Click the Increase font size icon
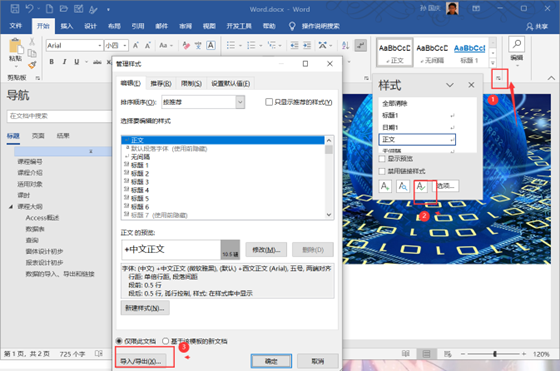 (x=136, y=45)
